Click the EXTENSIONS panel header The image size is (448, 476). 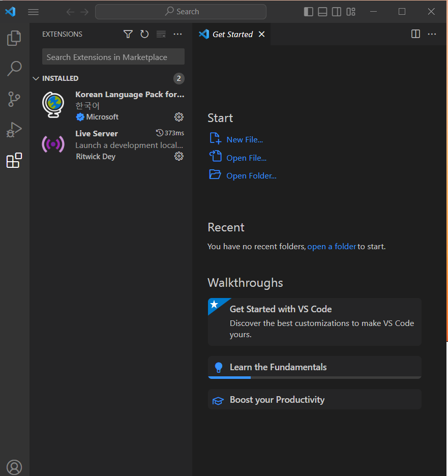(x=62, y=34)
